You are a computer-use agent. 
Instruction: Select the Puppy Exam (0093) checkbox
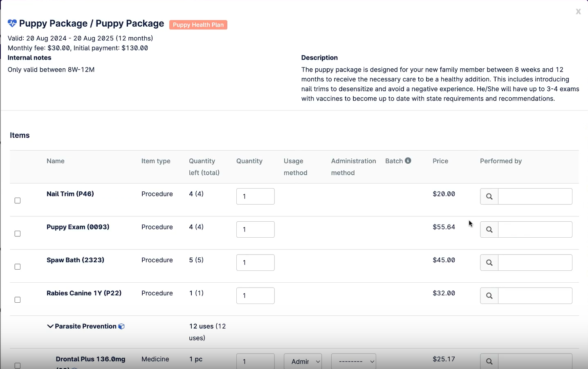pyautogui.click(x=18, y=234)
